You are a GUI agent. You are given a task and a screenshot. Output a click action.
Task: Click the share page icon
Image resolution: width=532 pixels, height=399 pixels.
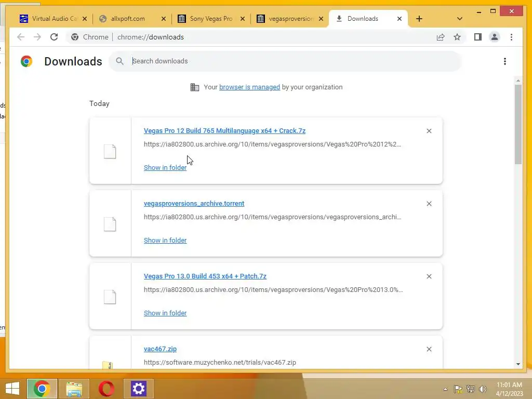(x=441, y=37)
